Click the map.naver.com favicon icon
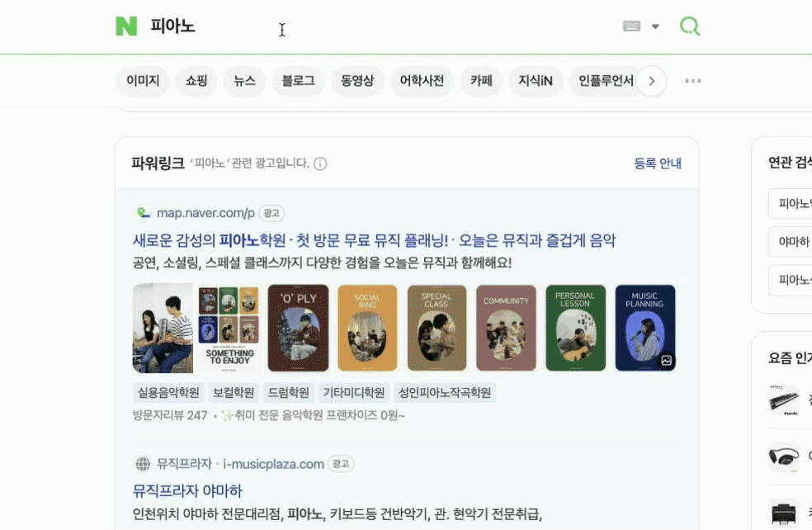 (143, 212)
